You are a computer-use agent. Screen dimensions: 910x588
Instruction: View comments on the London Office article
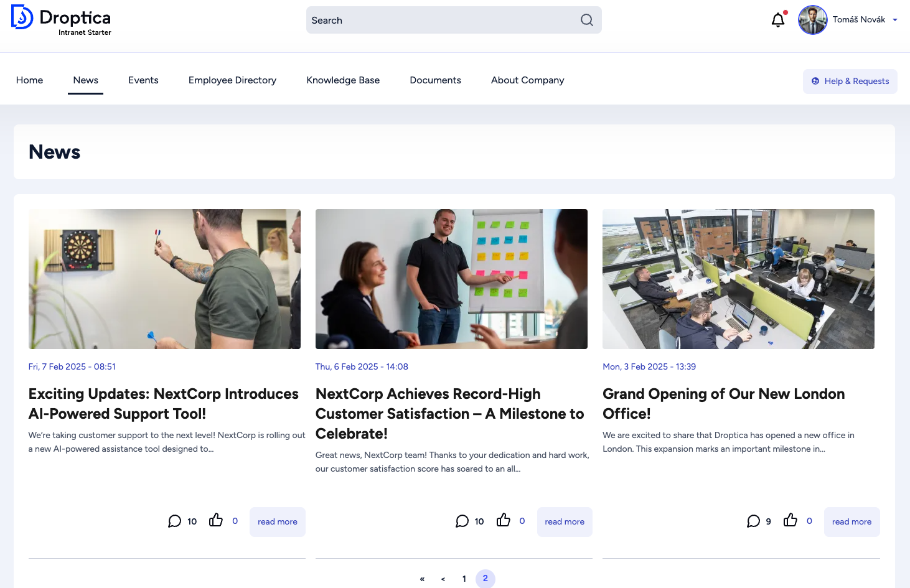pyautogui.click(x=753, y=521)
